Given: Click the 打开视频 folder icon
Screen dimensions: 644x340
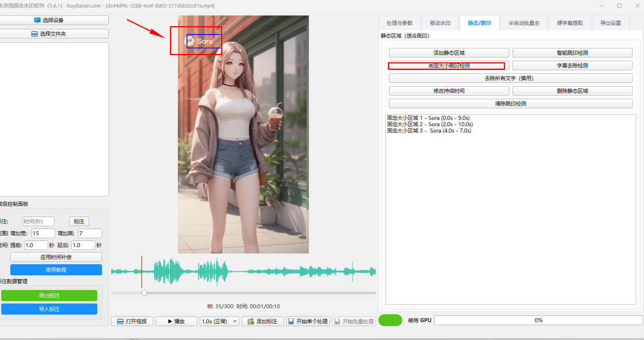Looking at the screenshot, I should [120, 321].
